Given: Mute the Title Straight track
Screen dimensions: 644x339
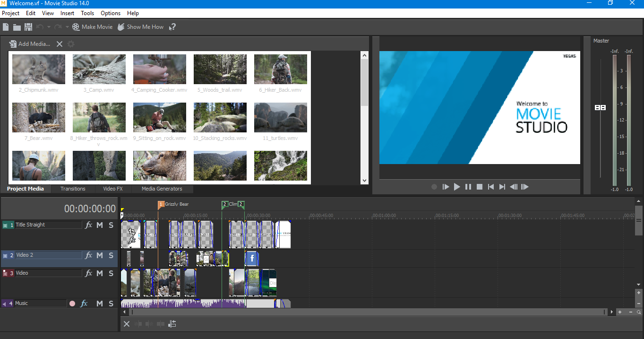Looking at the screenshot, I should [100, 225].
